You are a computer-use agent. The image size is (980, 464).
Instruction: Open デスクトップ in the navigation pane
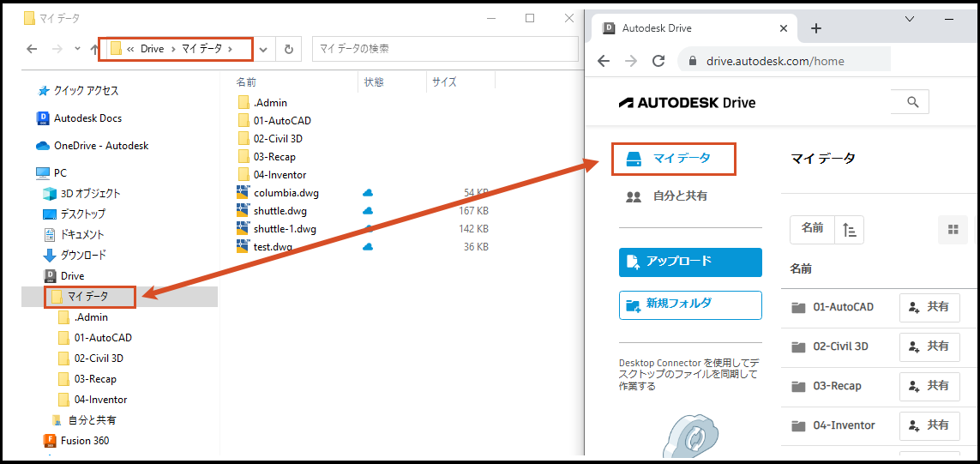click(75, 214)
